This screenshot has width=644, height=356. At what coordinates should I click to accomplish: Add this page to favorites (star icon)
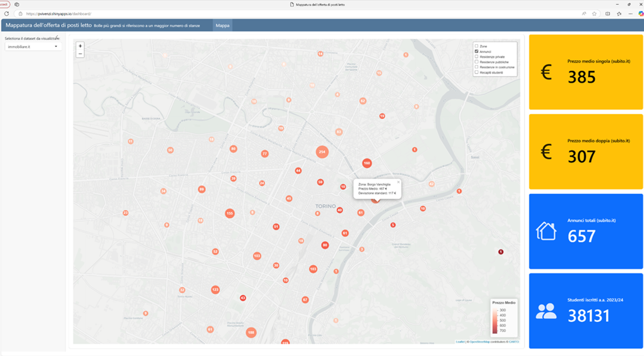[x=594, y=14]
